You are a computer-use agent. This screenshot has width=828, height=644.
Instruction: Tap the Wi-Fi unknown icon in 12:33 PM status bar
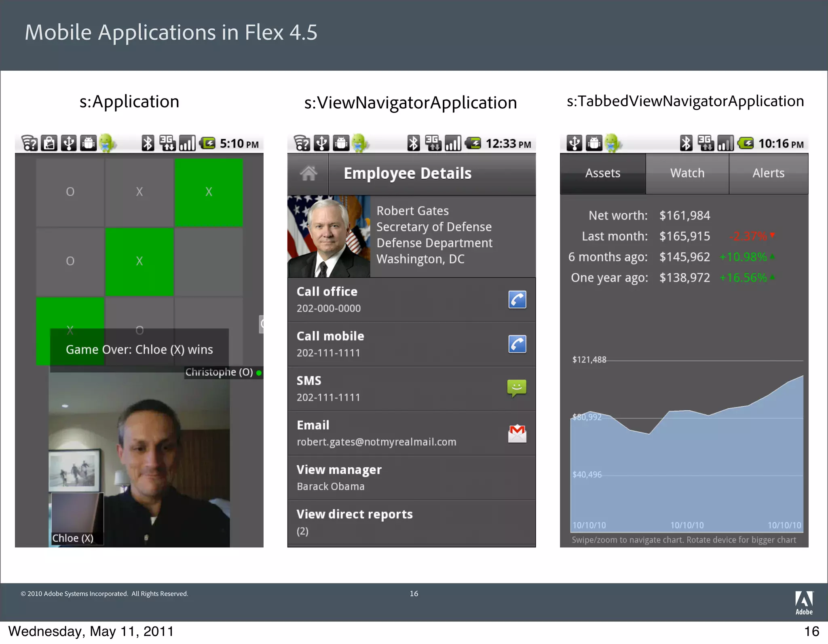[302, 143]
